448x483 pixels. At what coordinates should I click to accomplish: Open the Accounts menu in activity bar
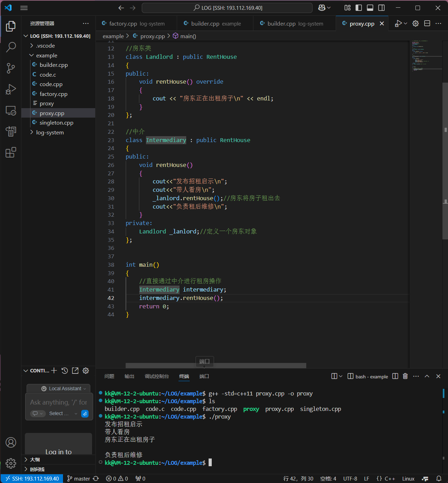coord(11,442)
